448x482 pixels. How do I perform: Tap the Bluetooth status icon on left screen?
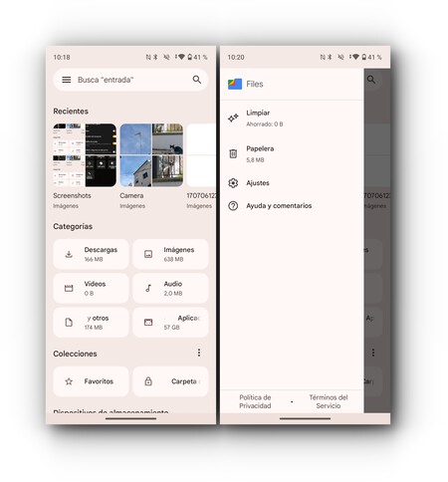coord(155,57)
